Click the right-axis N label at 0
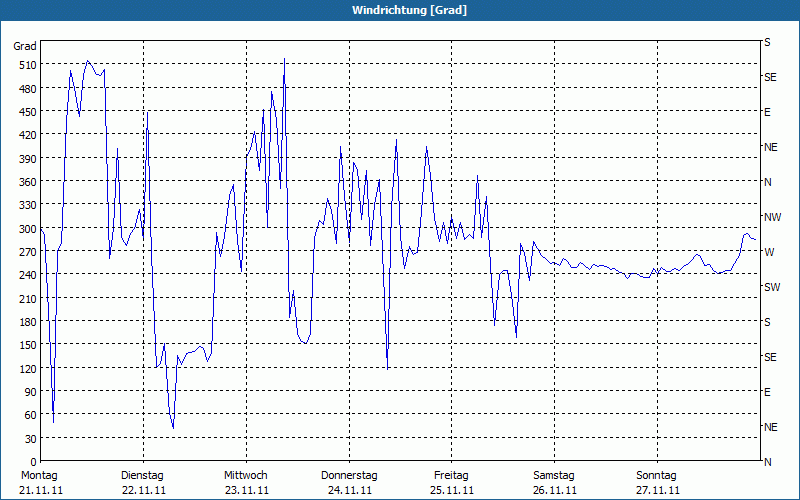Image resolution: width=800 pixels, height=500 pixels. [x=767, y=462]
